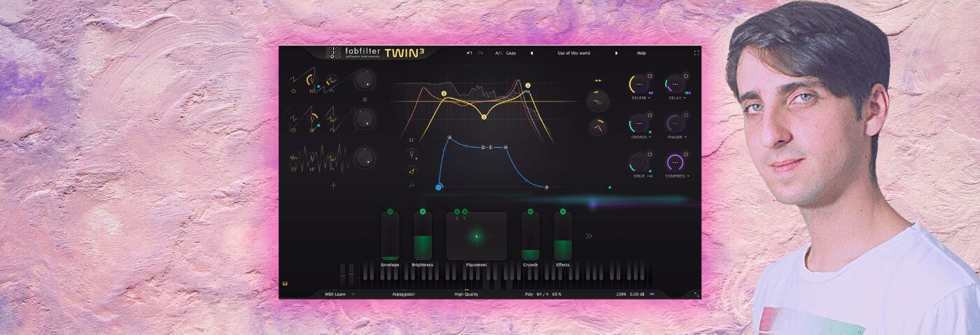The width and height of the screenshot is (980, 335).
Task: Click the Y source button of Placement
Action: [x=465, y=211]
